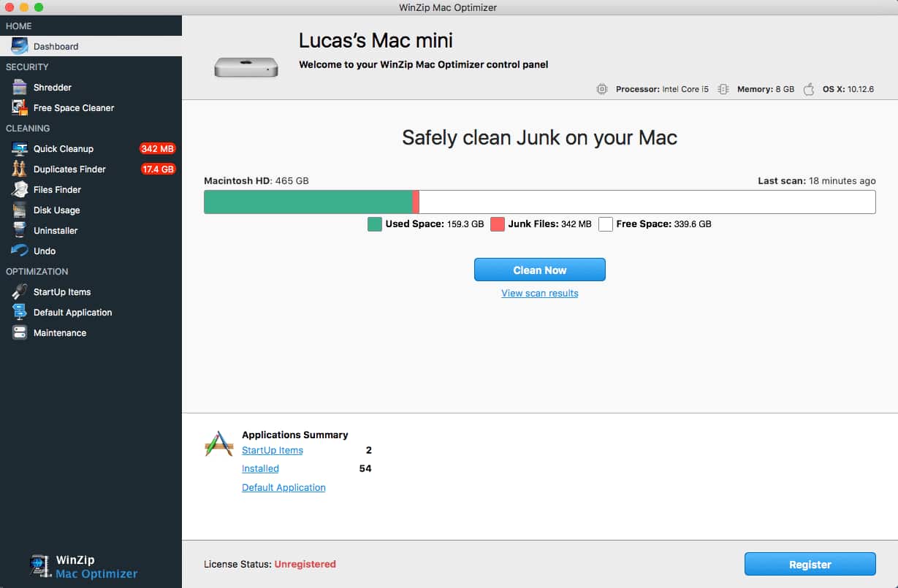Click the memory chip icon

723,89
